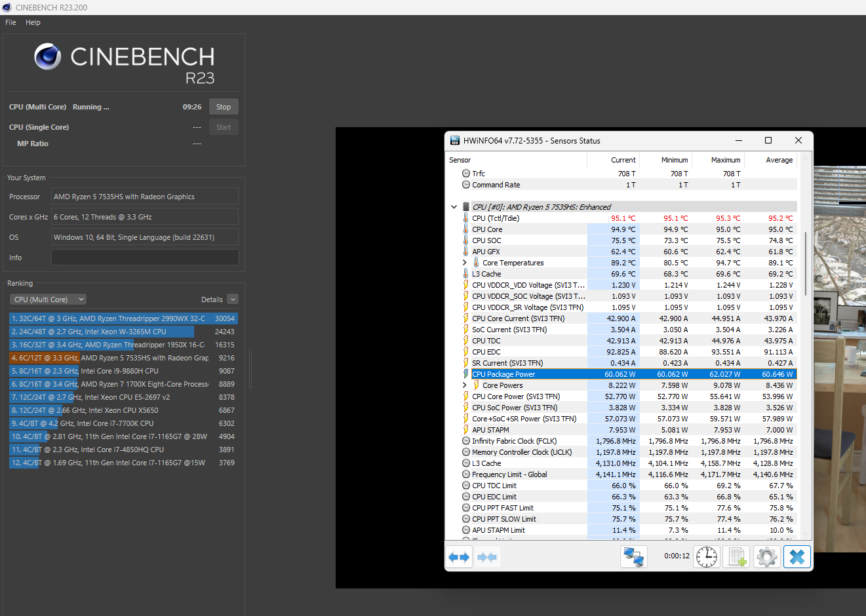Click circle icon beside Trfc row
The width and height of the screenshot is (866, 616).
466,174
